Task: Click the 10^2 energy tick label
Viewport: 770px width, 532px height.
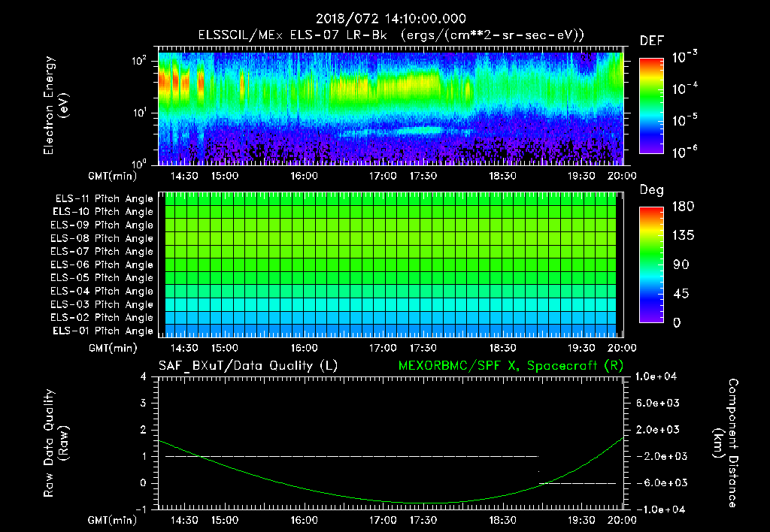Action: coord(139,61)
